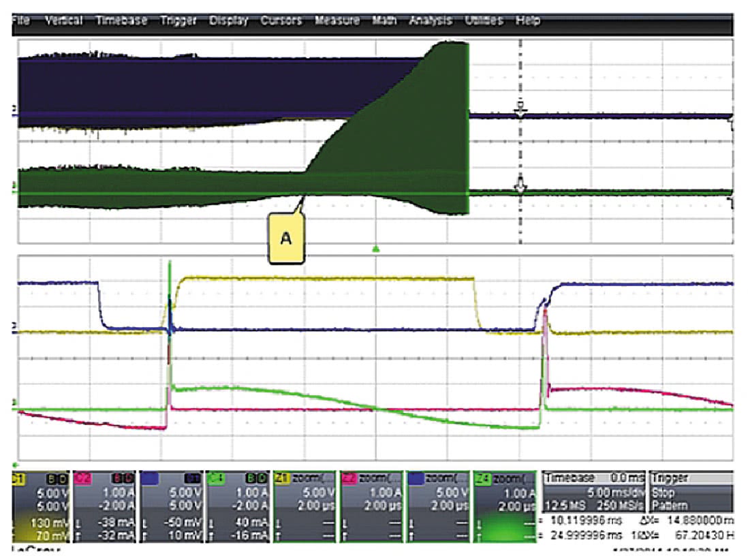Viewport: 748px width, 560px height.
Task: Open the Utilities menu
Action: tap(485, 20)
